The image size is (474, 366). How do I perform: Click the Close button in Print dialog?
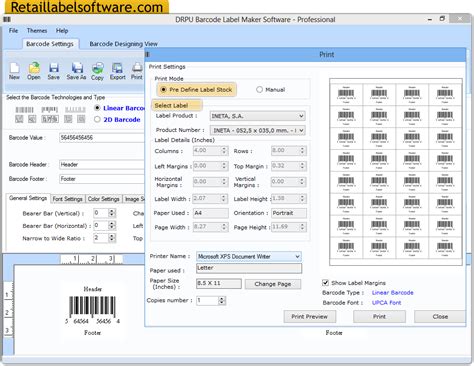point(440,317)
